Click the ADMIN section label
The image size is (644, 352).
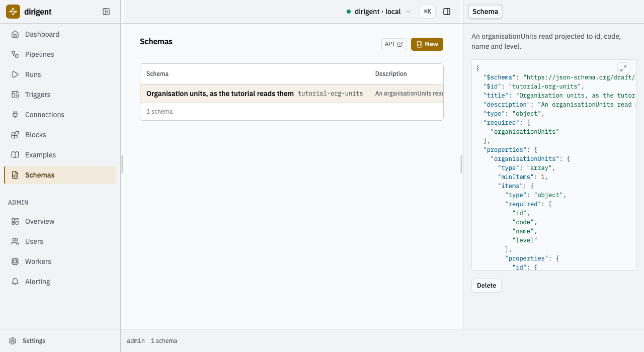pyautogui.click(x=18, y=203)
